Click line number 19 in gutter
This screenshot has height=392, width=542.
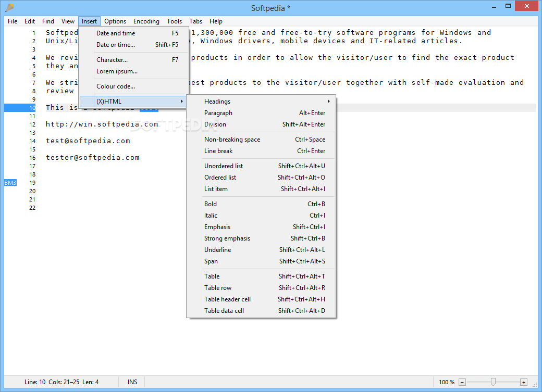(x=32, y=183)
